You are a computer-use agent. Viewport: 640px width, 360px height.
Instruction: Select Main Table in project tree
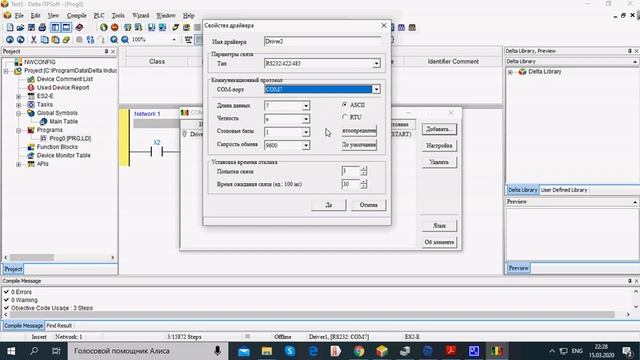tap(64, 122)
